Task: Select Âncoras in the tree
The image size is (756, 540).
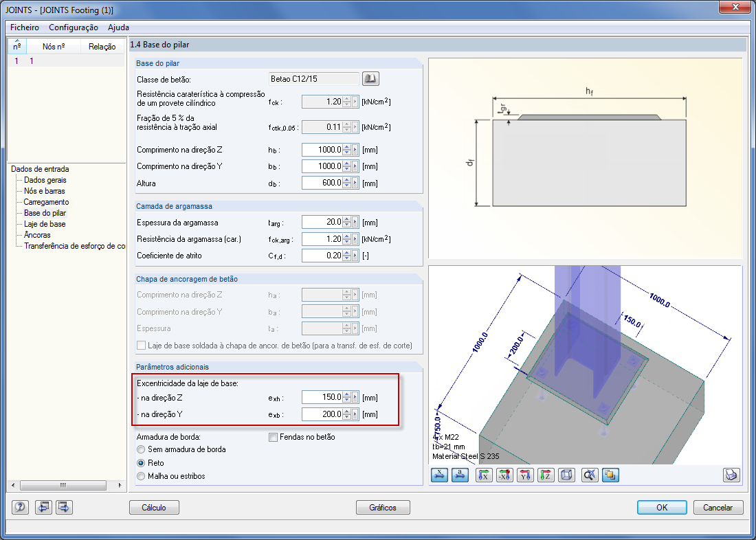Action: pos(37,235)
